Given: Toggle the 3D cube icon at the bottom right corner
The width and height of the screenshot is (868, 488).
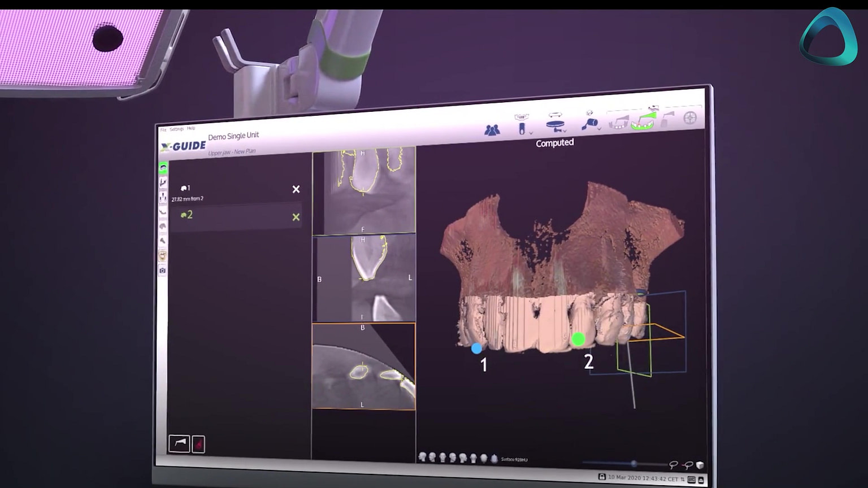Looking at the screenshot, I should pos(699,465).
